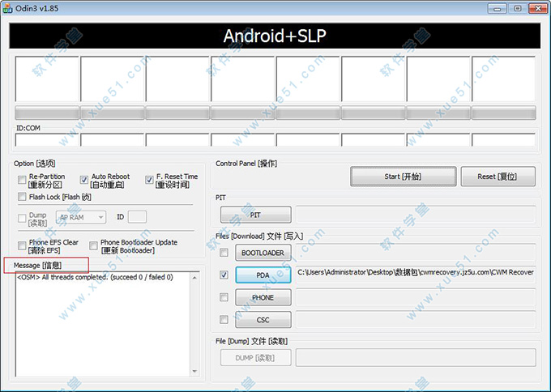Click the Reset [复位] button
This screenshot has width=551, height=392.
(x=498, y=176)
